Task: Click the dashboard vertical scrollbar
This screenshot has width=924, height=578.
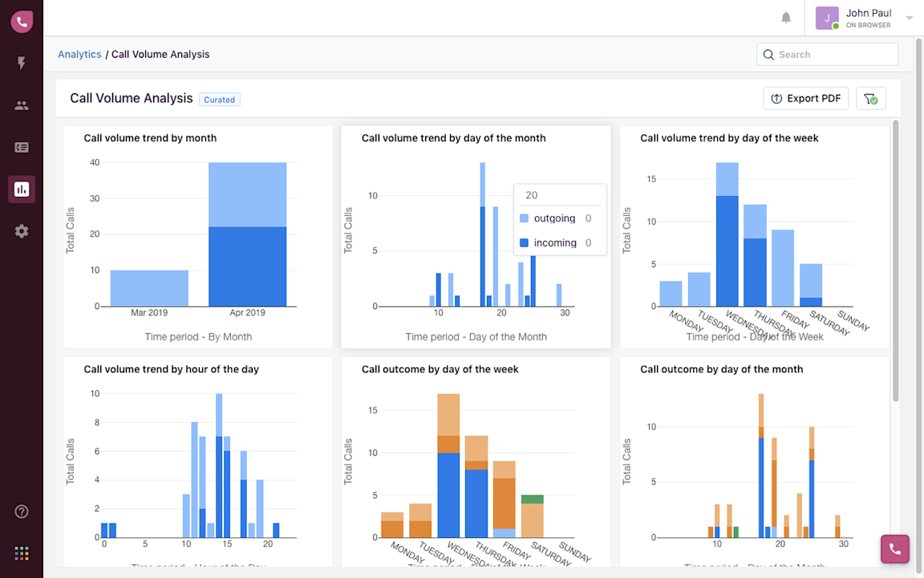Action: (x=896, y=261)
